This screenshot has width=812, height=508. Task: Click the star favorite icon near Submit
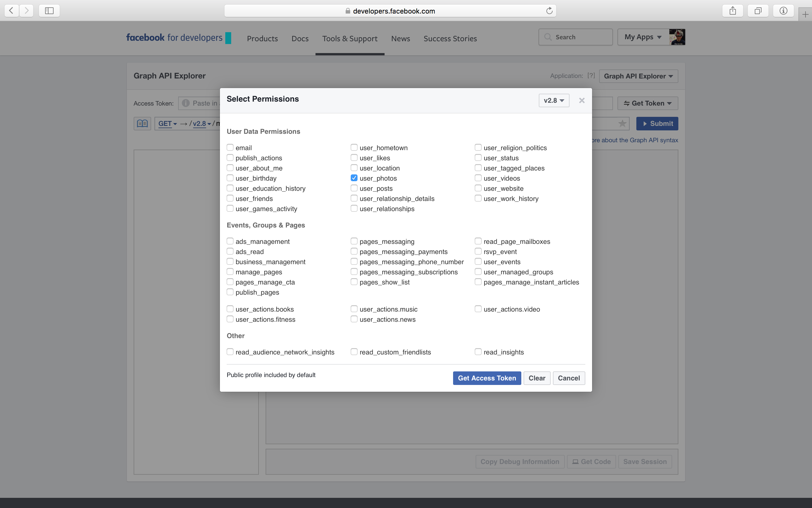pos(623,123)
